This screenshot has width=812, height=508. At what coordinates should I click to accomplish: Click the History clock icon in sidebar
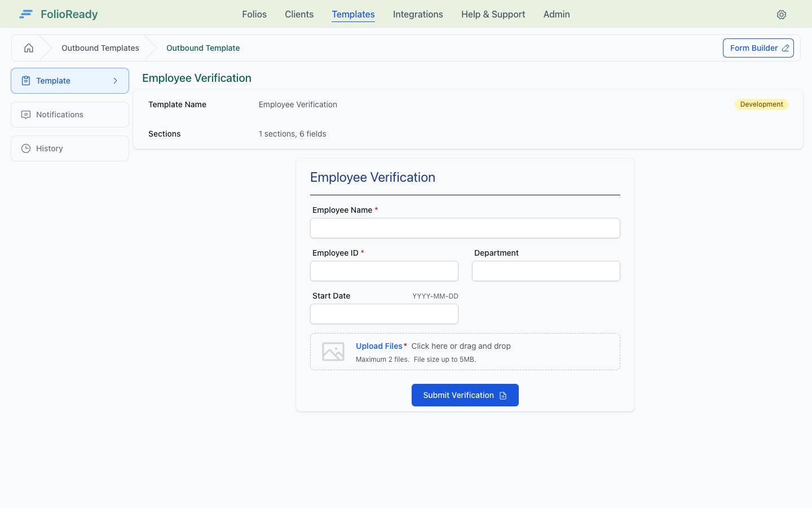pyautogui.click(x=26, y=148)
